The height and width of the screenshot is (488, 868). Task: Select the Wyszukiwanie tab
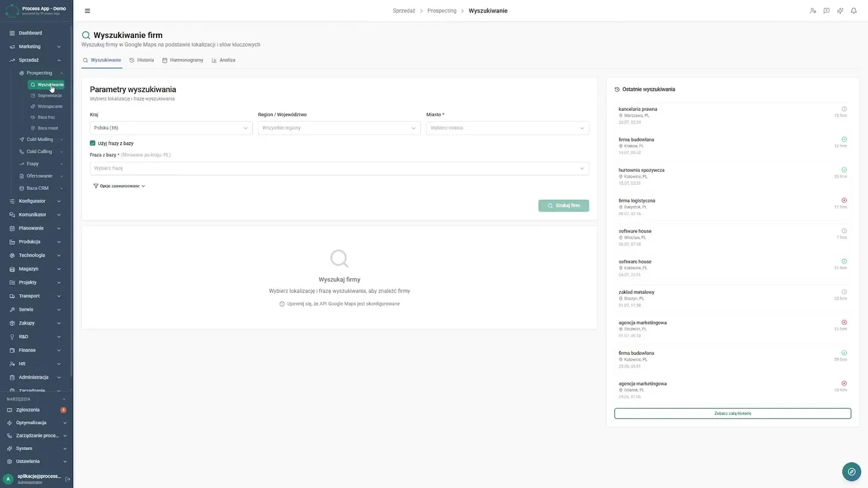pyautogui.click(x=102, y=60)
